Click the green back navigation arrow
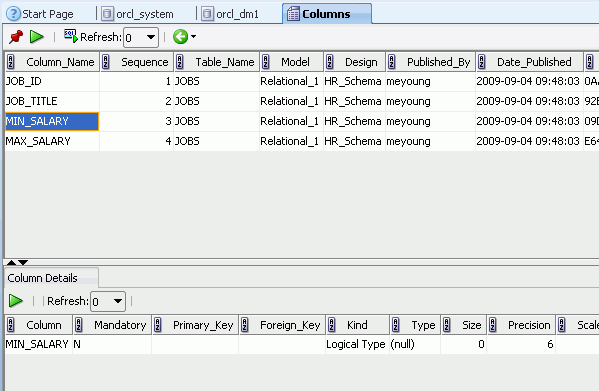Image resolution: width=599 pixels, height=391 pixels. (180, 37)
